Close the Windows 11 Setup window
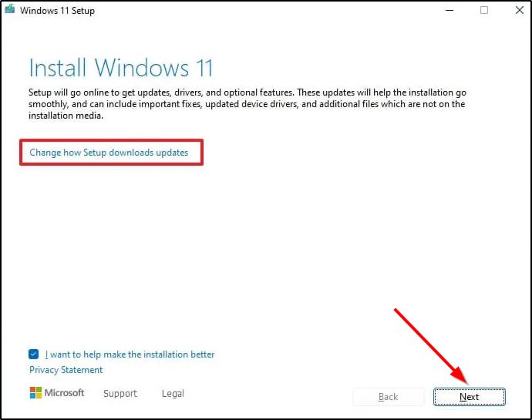 tap(520, 10)
